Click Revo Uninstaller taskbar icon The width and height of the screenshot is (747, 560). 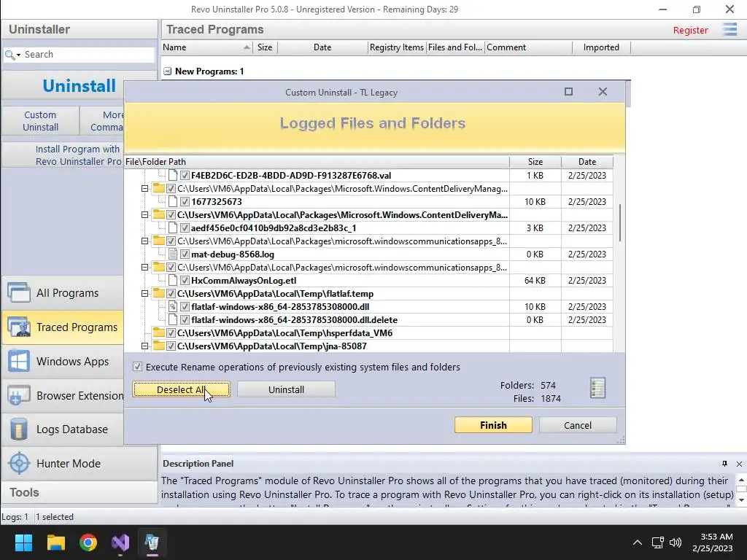coord(152,542)
